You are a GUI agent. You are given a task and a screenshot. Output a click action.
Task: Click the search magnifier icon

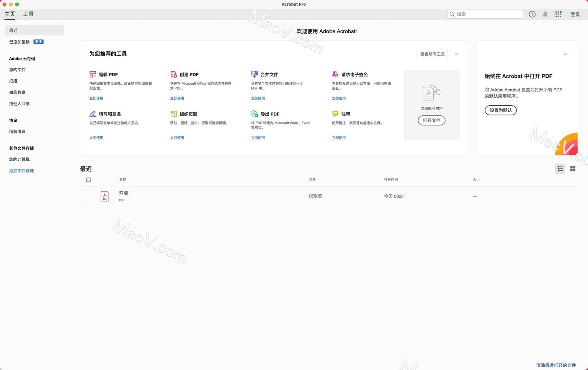coord(452,14)
